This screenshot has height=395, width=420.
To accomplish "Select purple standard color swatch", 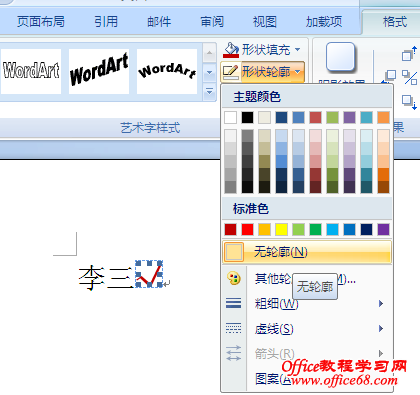I will click(383, 229).
